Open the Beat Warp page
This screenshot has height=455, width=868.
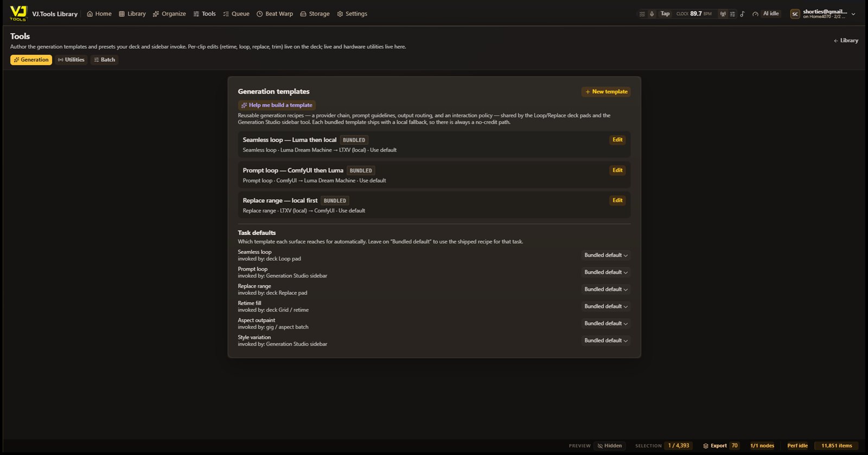pyautogui.click(x=275, y=14)
